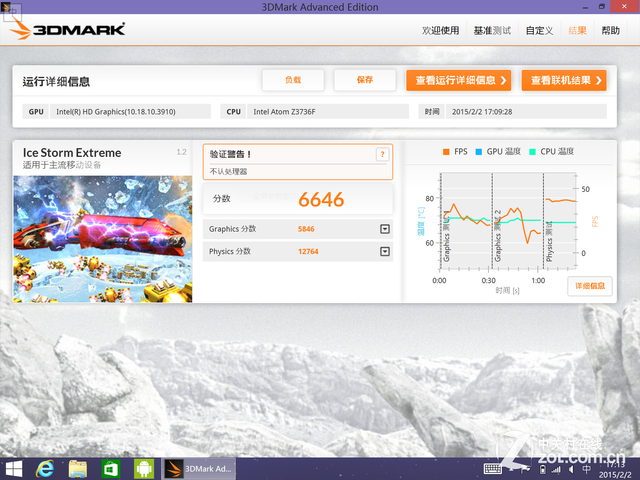The height and width of the screenshot is (480, 640).
Task: Click the title bar app icon
Action: pos(6,7)
